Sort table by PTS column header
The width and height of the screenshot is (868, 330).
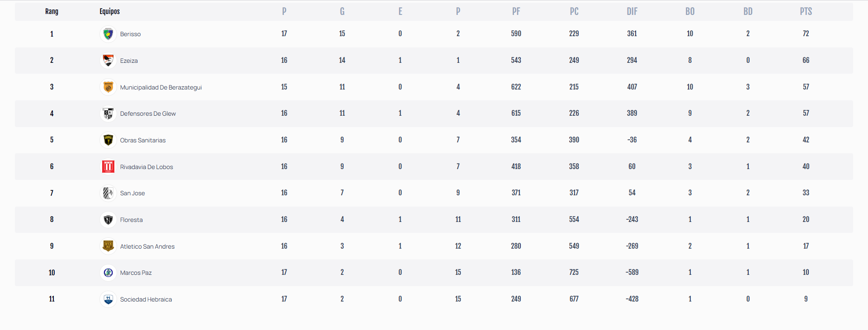pyautogui.click(x=806, y=12)
